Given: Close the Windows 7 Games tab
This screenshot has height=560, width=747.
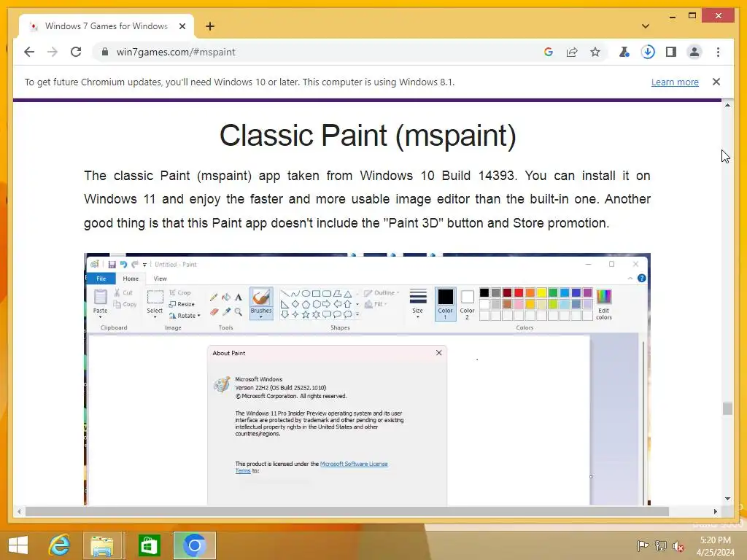Looking at the screenshot, I should 182,26.
